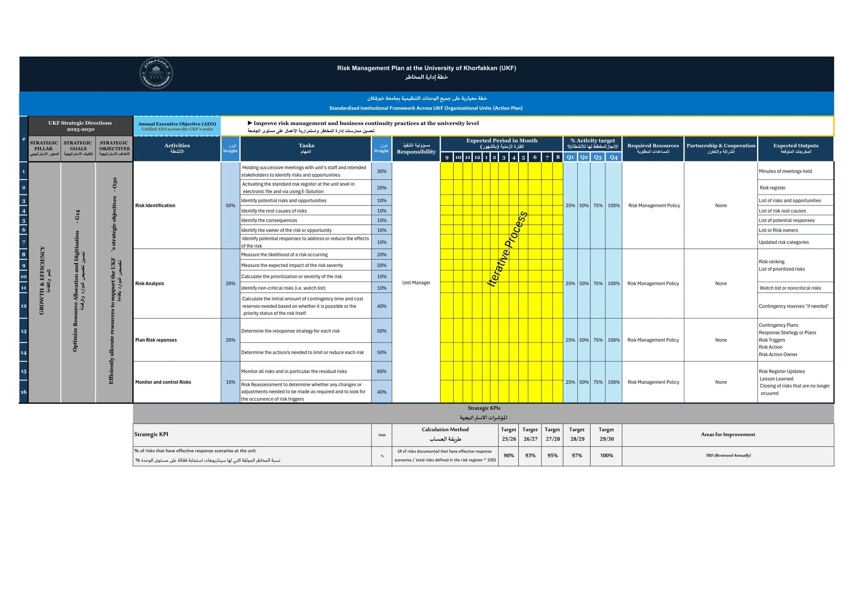This screenshot has width=868, height=614.
Task: Click the 'STRATEGIC GOALS' column header
Action: (x=78, y=149)
